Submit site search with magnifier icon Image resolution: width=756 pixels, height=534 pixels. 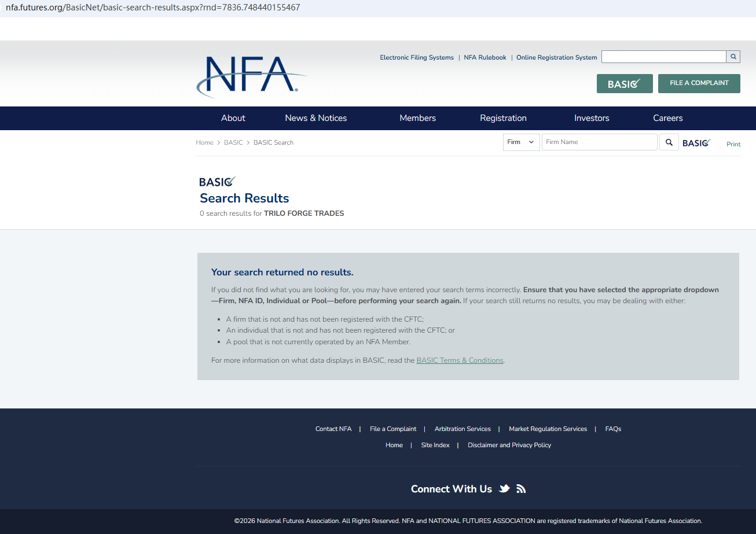click(x=733, y=57)
